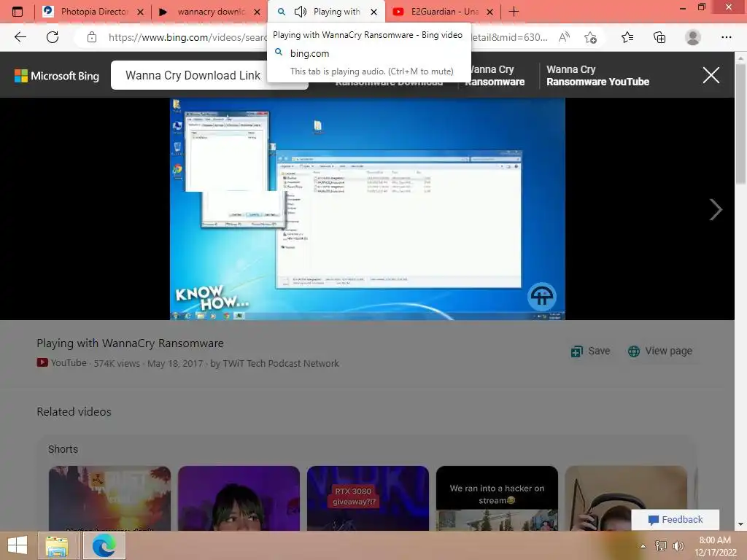
Task: Open a new tab with the plus button
Action: (x=514, y=12)
